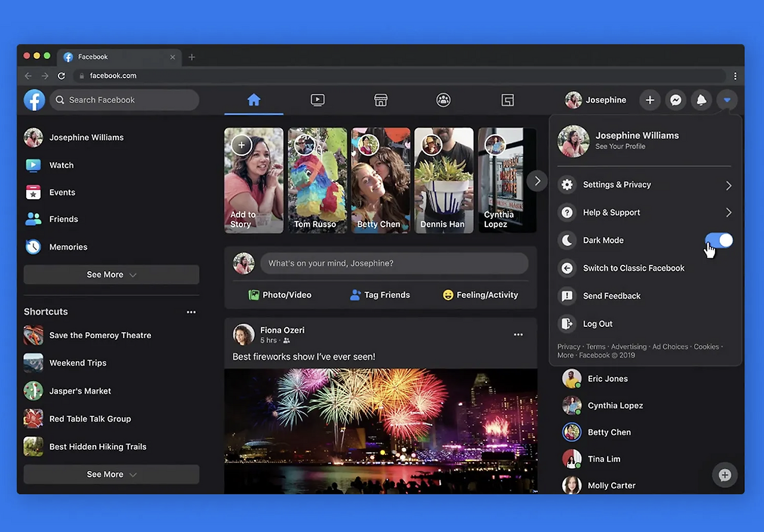Expand See More under Memories
Image resolution: width=764 pixels, height=532 pixels.
tap(111, 275)
